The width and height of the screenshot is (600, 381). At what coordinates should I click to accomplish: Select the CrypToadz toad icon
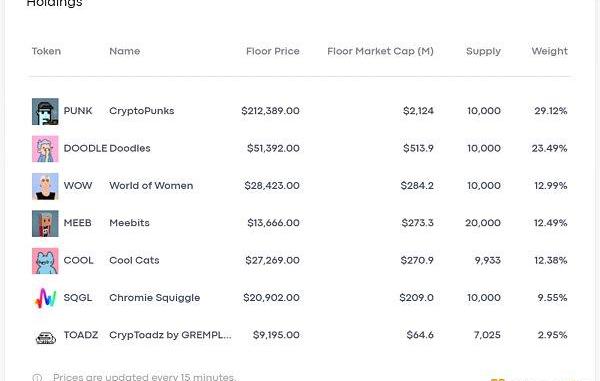click(46, 337)
